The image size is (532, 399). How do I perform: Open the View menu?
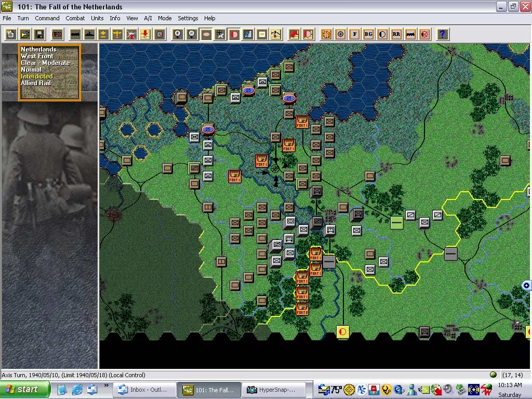[x=132, y=18]
